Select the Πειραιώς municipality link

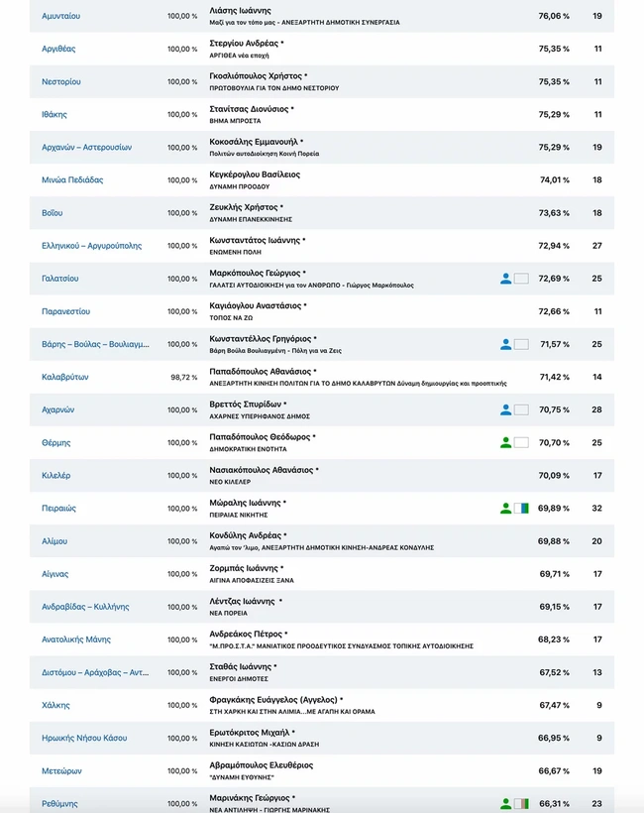[59, 508]
